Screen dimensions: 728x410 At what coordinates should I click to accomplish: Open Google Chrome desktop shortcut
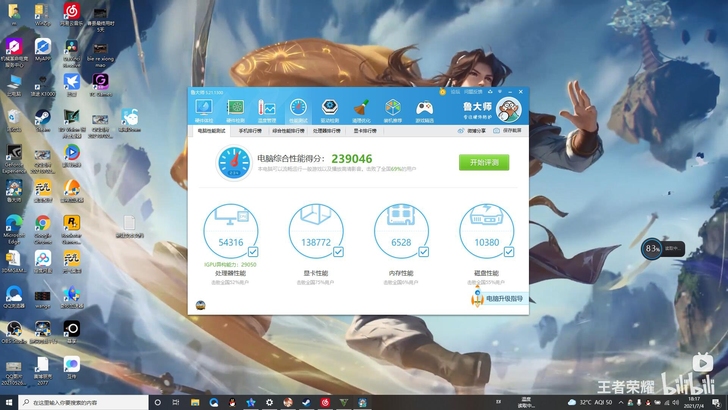(x=42, y=229)
